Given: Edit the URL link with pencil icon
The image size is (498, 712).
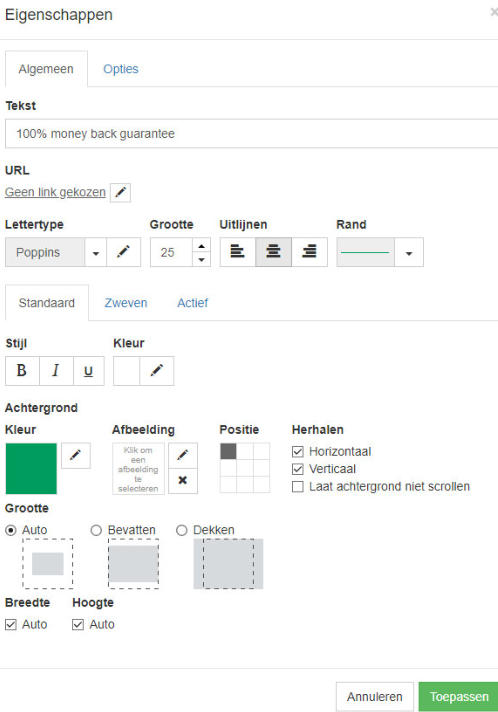Looking at the screenshot, I should coord(120,193).
